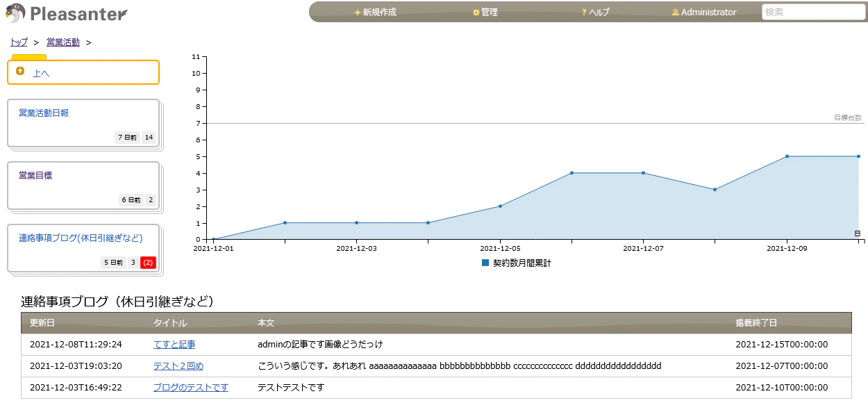
Task: Focus the 検索 search box
Action: (813, 12)
